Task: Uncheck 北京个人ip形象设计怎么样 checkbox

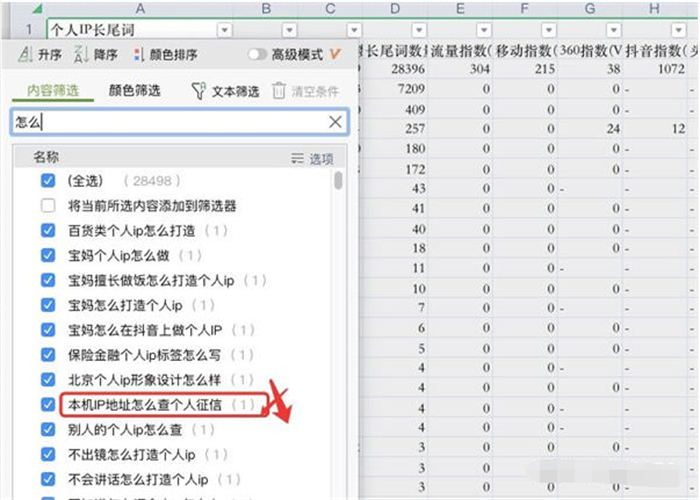Action: [x=48, y=379]
